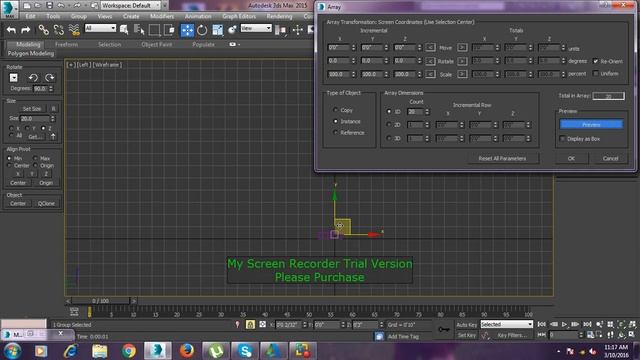Click the Set Keys large key icon
Image resolution: width=640 pixels, height=360 pixels.
tap(444, 329)
